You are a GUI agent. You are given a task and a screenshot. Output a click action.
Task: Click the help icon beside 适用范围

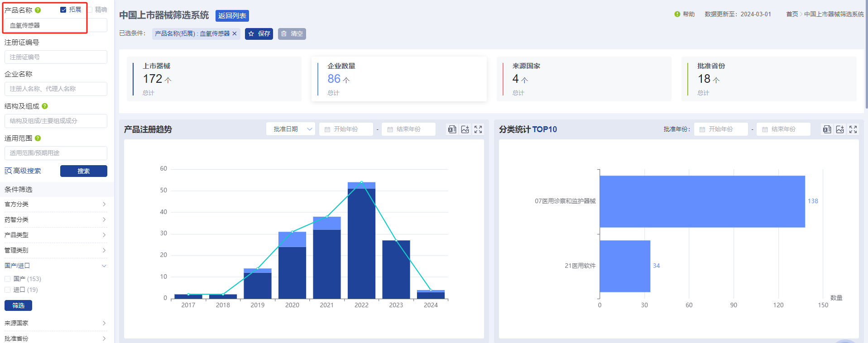(38, 138)
